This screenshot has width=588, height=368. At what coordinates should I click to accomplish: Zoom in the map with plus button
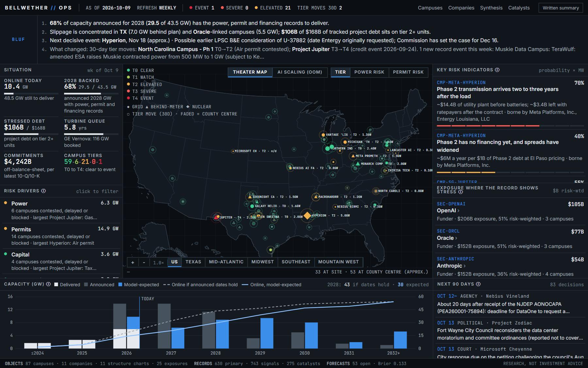pos(133,262)
